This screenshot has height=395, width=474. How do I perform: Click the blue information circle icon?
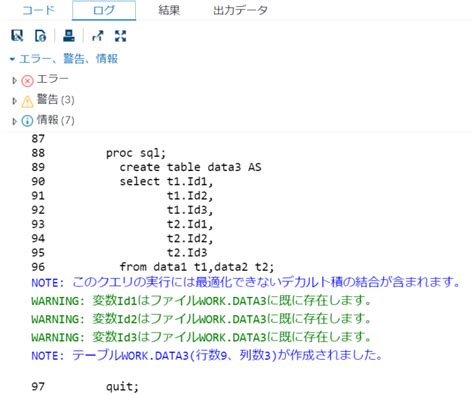pos(27,121)
